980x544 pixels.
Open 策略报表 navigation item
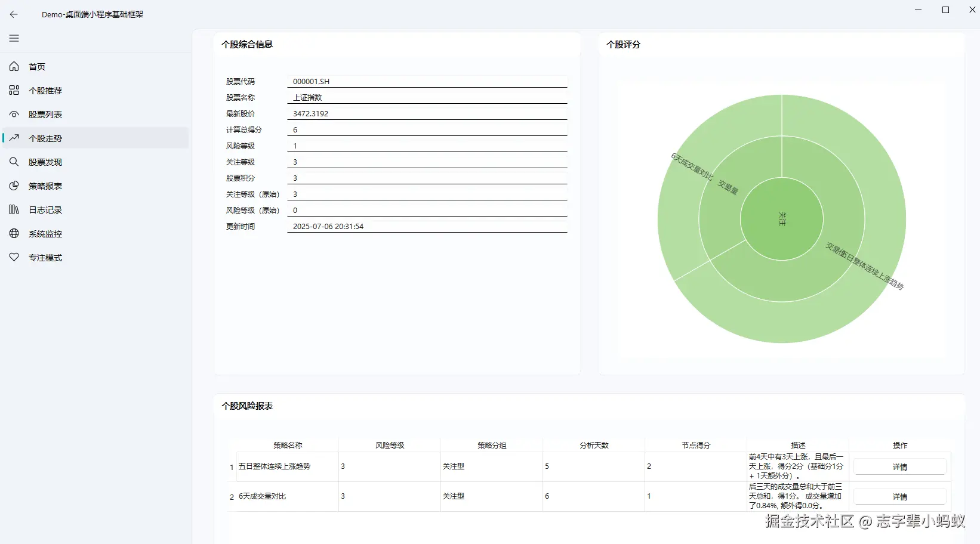[95, 186]
